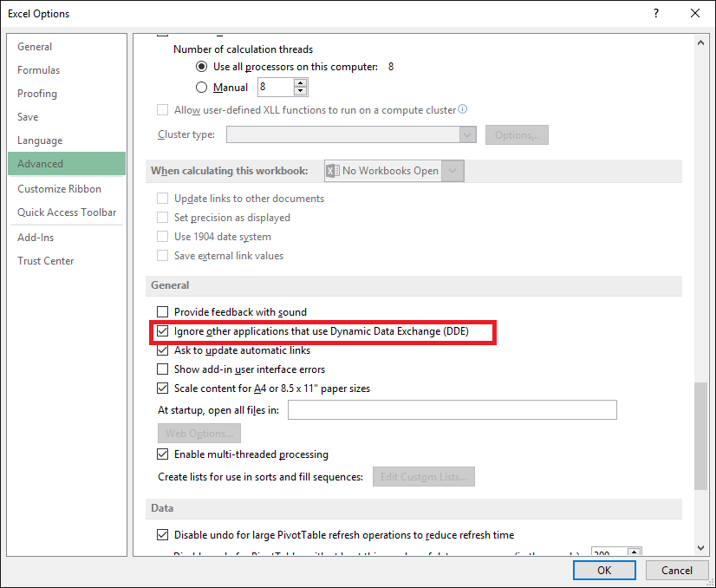Open the Quick Access Toolbar category
The image size is (716, 588).
(67, 212)
